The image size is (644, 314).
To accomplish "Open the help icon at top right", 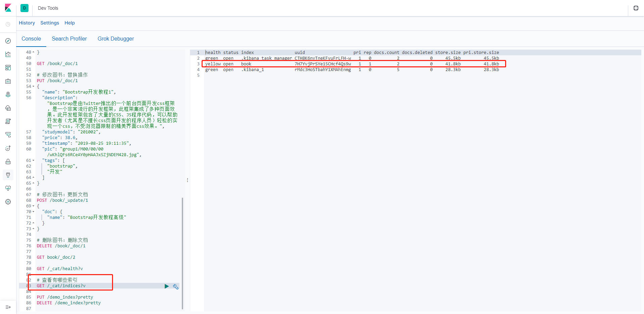I will (636, 8).
